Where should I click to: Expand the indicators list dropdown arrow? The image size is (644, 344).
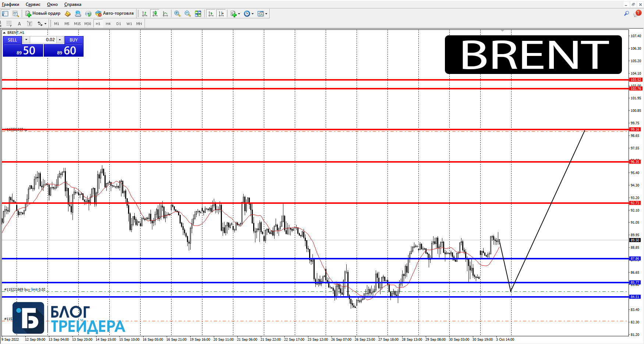point(239,14)
